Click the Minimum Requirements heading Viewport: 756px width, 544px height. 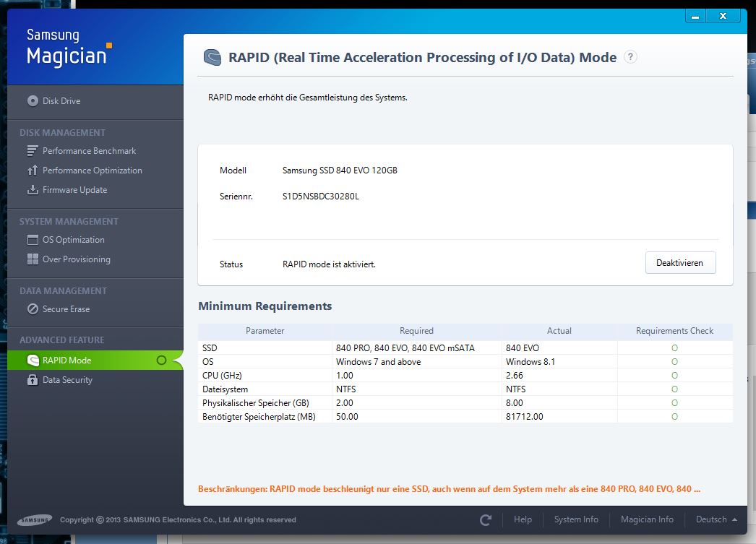pyautogui.click(x=265, y=306)
